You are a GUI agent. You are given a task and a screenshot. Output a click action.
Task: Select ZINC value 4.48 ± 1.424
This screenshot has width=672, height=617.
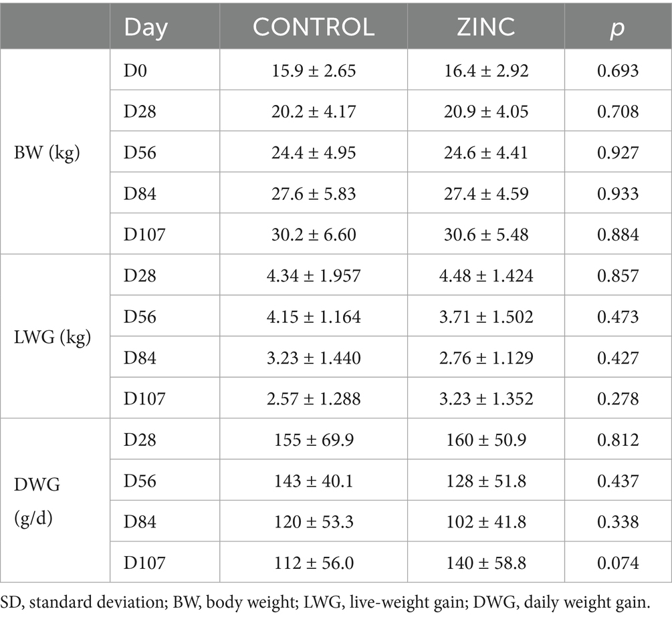coord(486,275)
